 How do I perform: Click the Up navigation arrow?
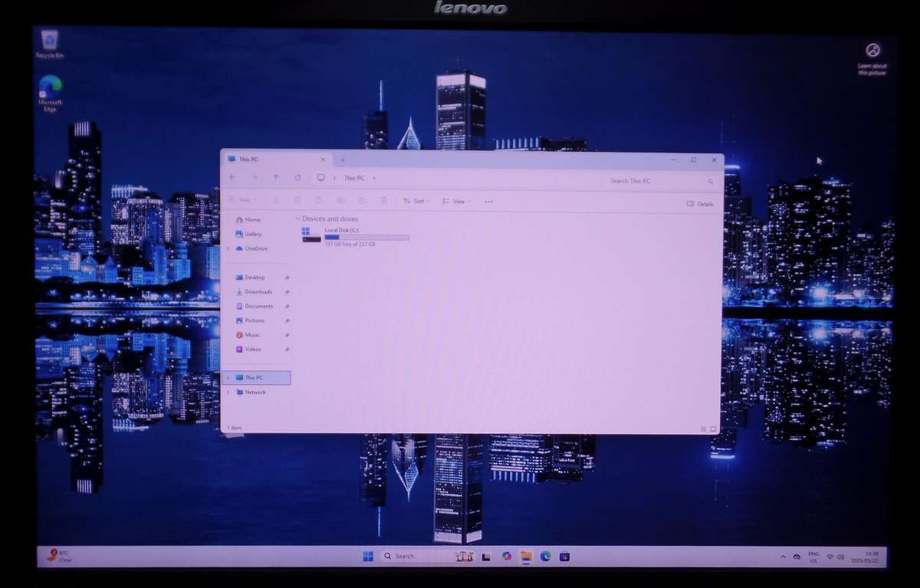[x=275, y=177]
